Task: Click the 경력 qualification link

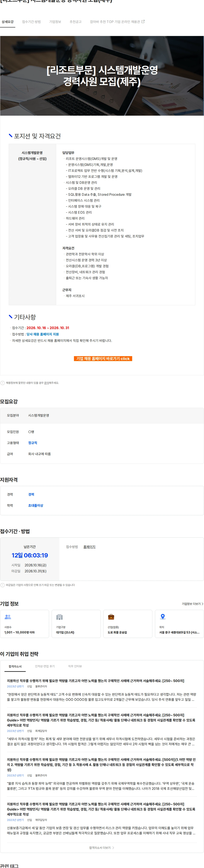Action: click(x=31, y=494)
